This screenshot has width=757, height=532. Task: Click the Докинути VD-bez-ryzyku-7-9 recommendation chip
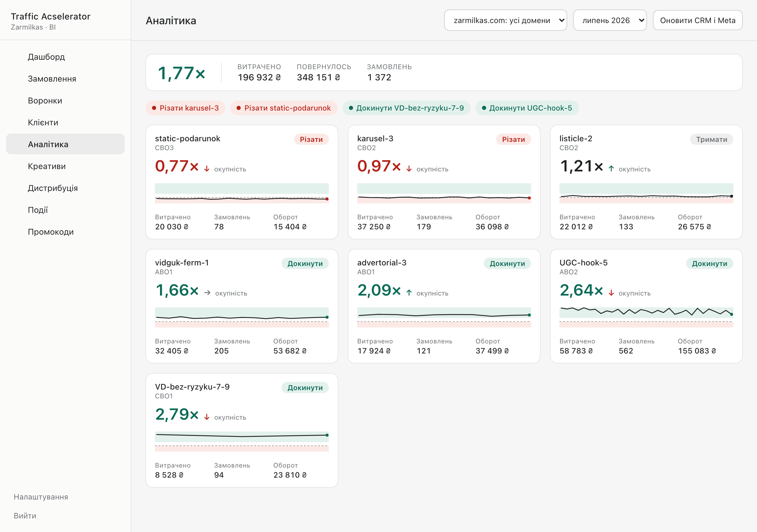tap(407, 108)
